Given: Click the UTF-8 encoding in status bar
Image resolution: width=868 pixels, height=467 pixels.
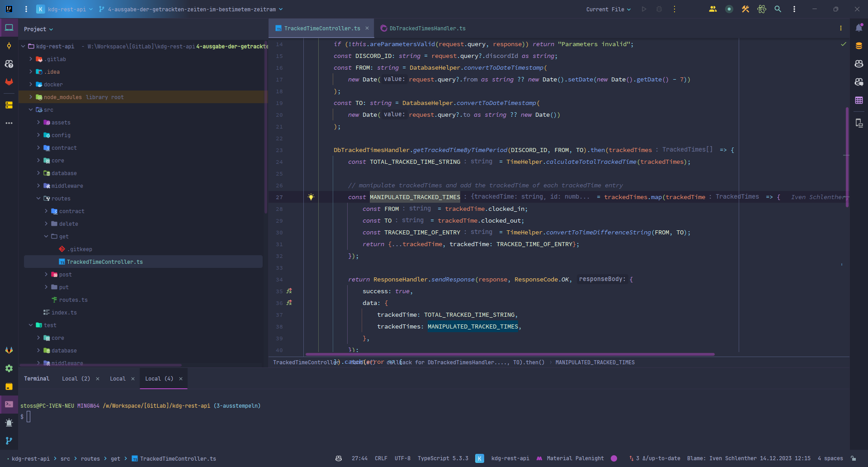Looking at the screenshot, I should click(x=402, y=458).
